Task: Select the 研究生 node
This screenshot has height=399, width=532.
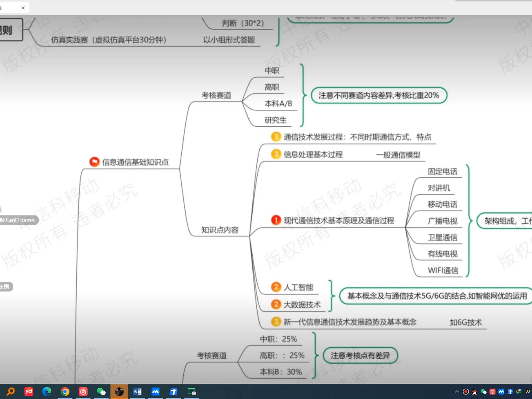Action: click(276, 120)
